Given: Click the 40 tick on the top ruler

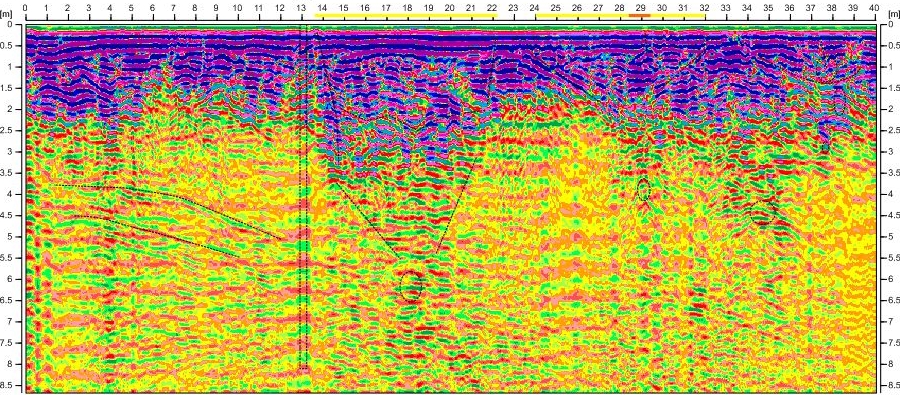Looking at the screenshot, I should 873,8.
